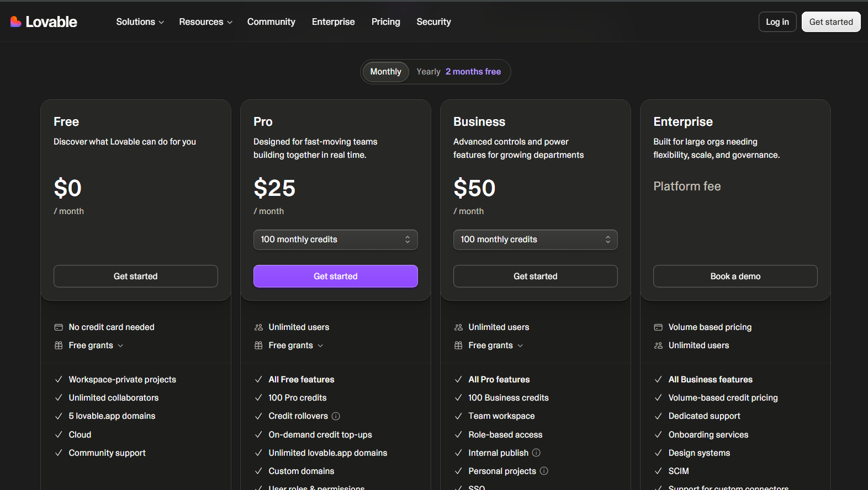The width and height of the screenshot is (868, 490).
Task: Click the '2 months free' label
Action: (x=473, y=72)
